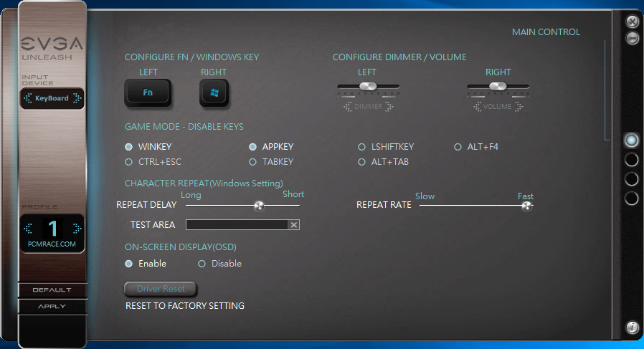Minimize the EVGA Unleash window

pyautogui.click(x=632, y=38)
